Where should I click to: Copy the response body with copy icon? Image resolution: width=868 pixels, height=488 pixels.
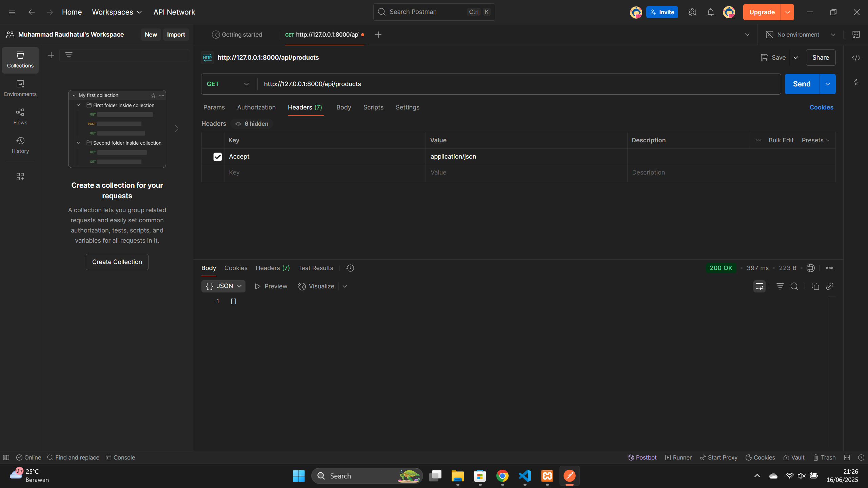(x=815, y=286)
